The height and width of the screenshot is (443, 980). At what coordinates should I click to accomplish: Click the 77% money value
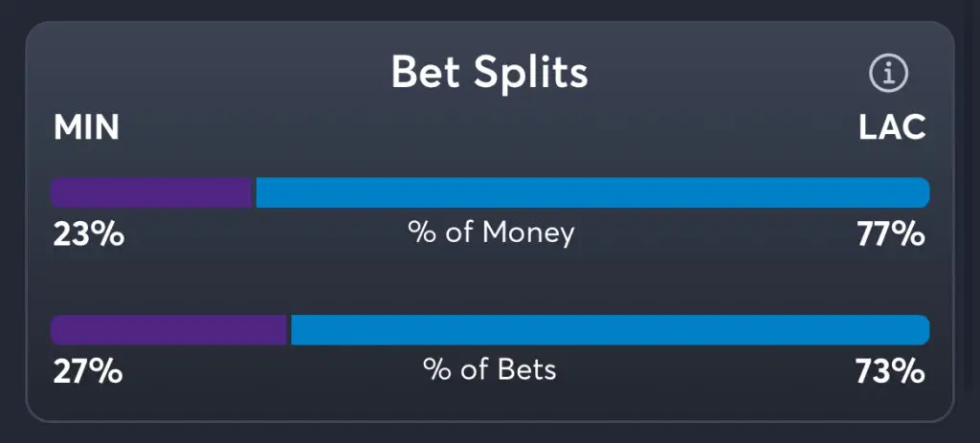coord(891,233)
